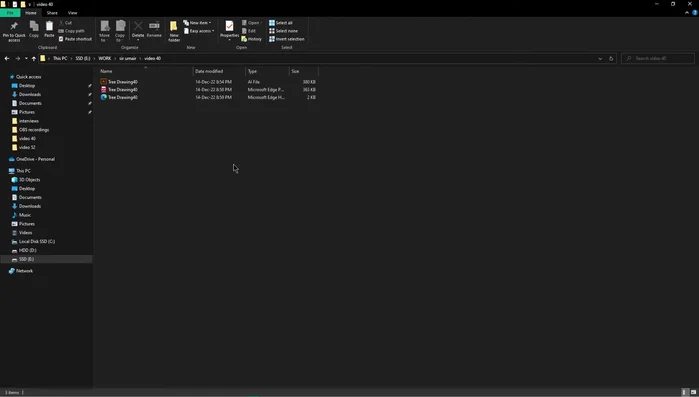
Task: Expand the Easy access dropdown
Action: (x=199, y=31)
